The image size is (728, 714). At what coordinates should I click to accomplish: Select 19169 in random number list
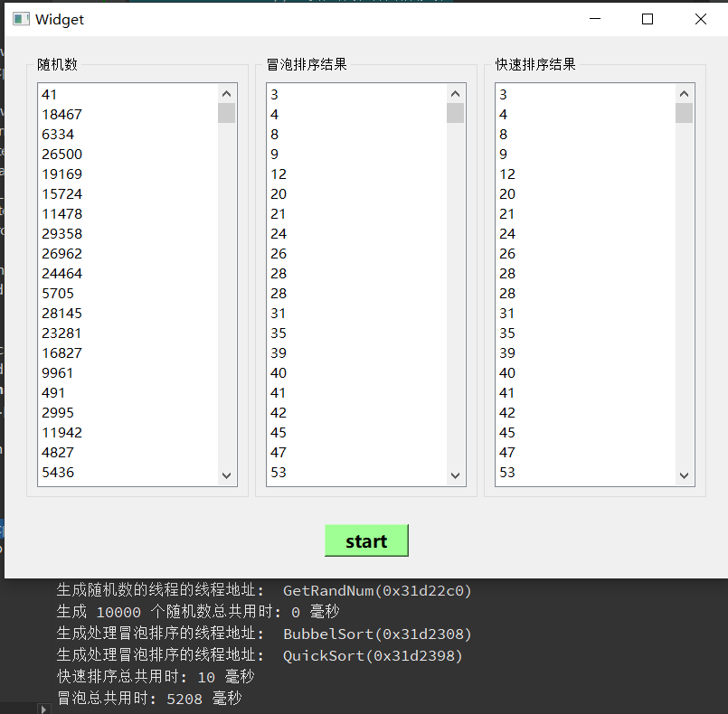click(x=128, y=174)
